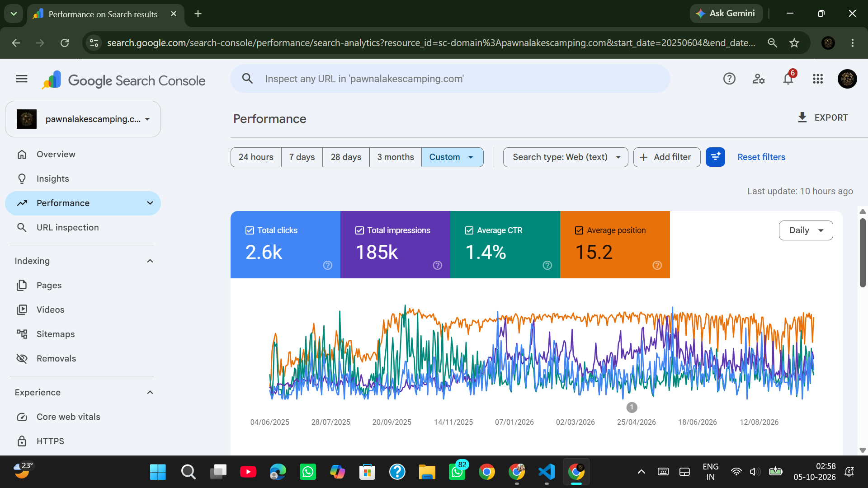Open help for Average position
This screenshot has height=488, width=868.
657,265
